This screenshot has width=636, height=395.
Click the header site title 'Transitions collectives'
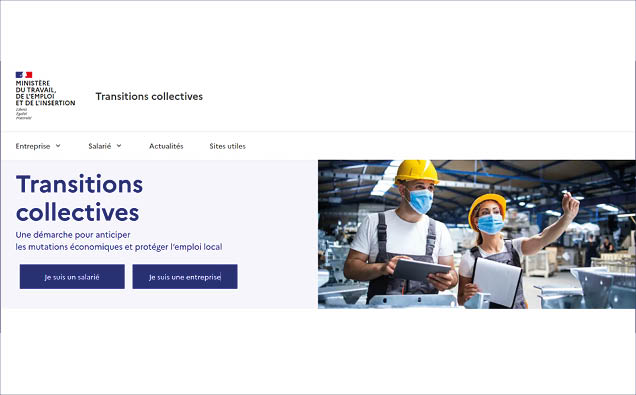(x=149, y=97)
